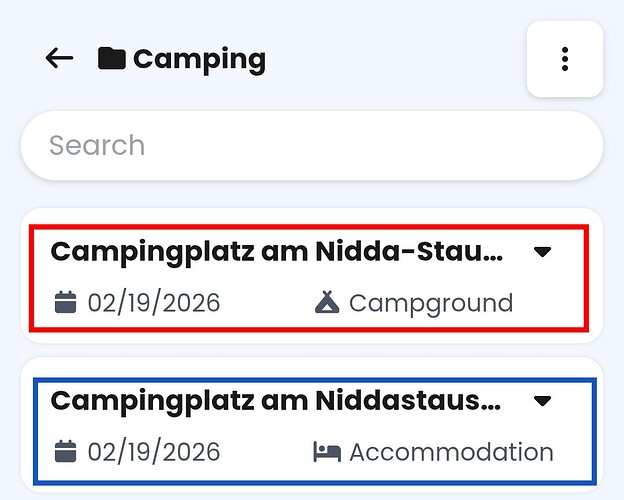Select the Accommodation category label
The height and width of the screenshot is (500, 624).
(x=451, y=452)
